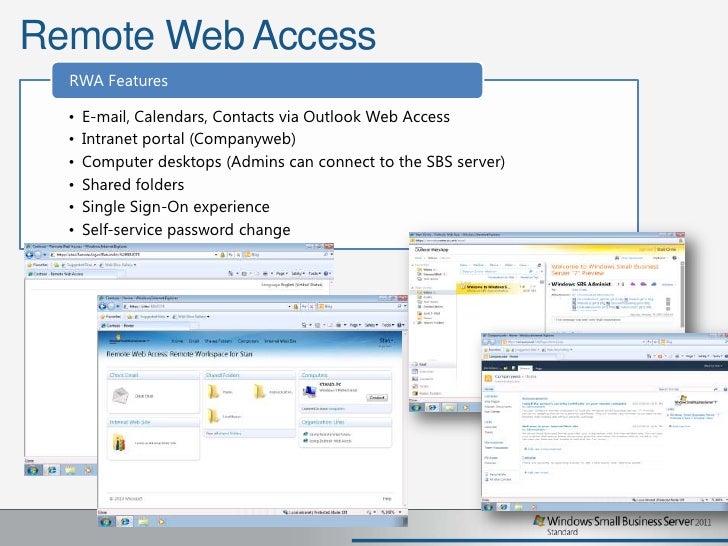Click Internet Explorer icon in Companyweb taskbar
The width and height of the screenshot is (728, 546).
[503, 507]
